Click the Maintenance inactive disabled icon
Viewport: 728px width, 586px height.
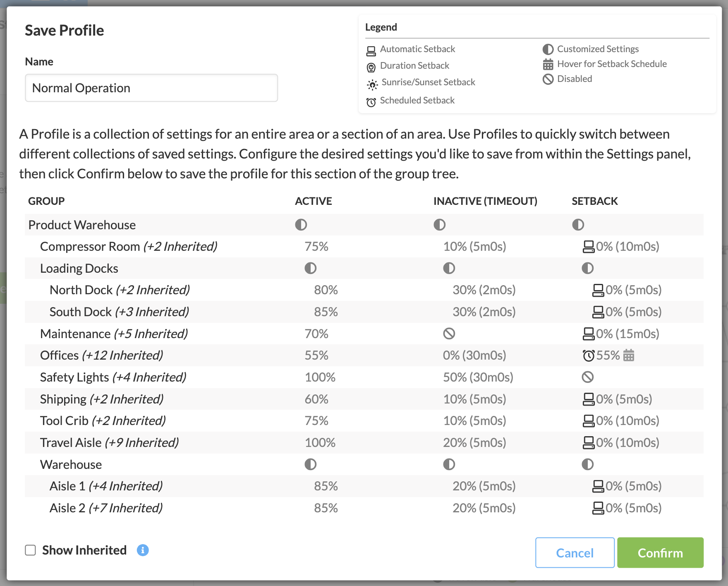pos(449,334)
